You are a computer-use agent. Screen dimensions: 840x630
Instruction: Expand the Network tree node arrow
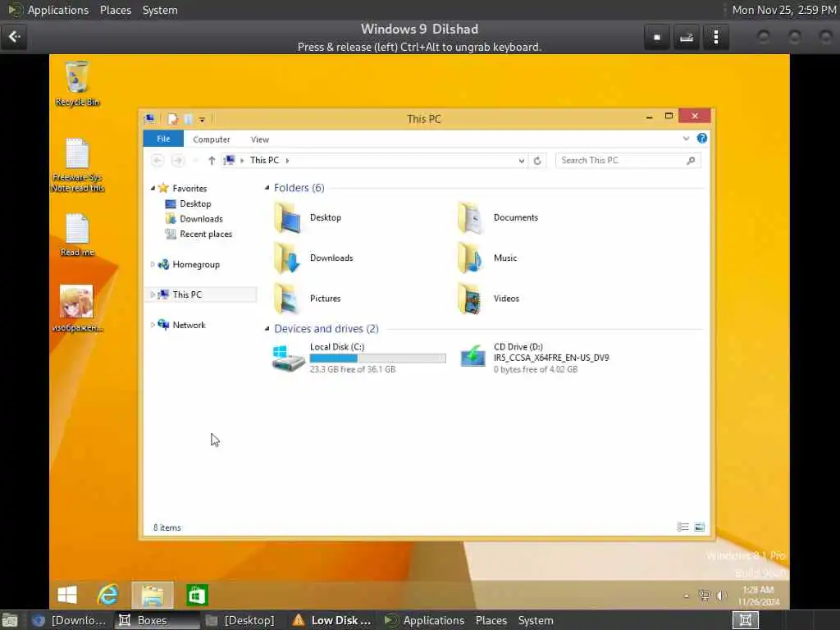[x=153, y=325]
